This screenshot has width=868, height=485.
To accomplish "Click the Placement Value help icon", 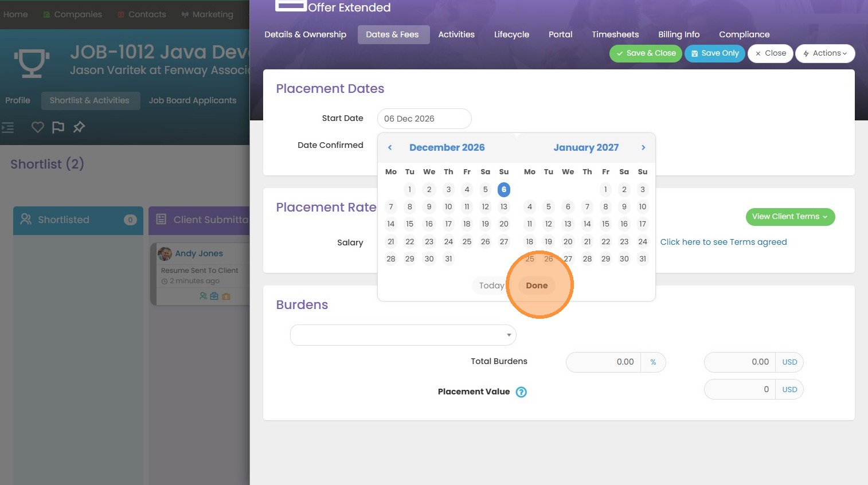I will coord(521,392).
